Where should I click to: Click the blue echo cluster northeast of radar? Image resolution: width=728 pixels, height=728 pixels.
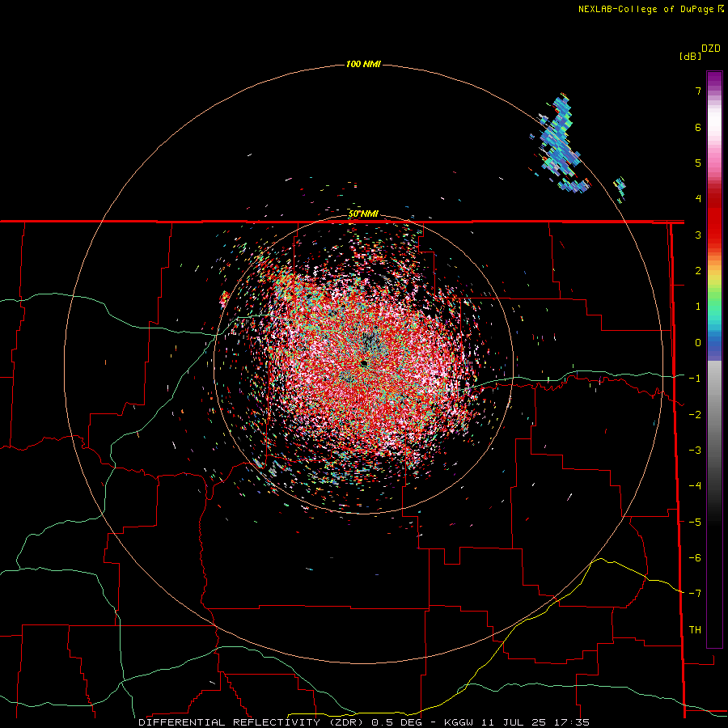[560, 144]
